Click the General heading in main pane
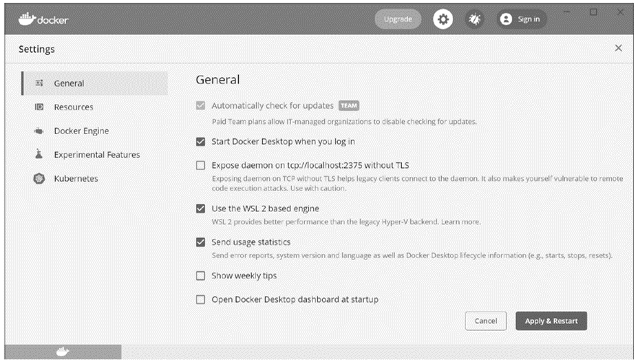Image resolution: width=638 pixels, height=364 pixels. coord(217,80)
